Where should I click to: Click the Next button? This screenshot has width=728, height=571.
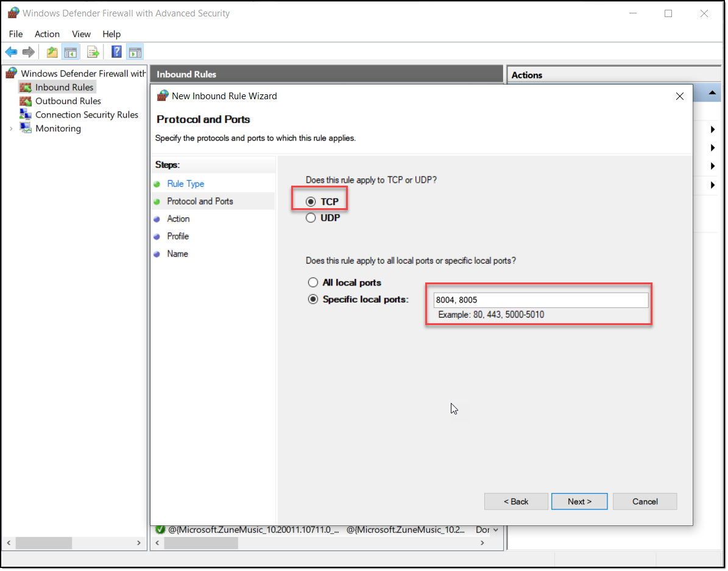[579, 502]
